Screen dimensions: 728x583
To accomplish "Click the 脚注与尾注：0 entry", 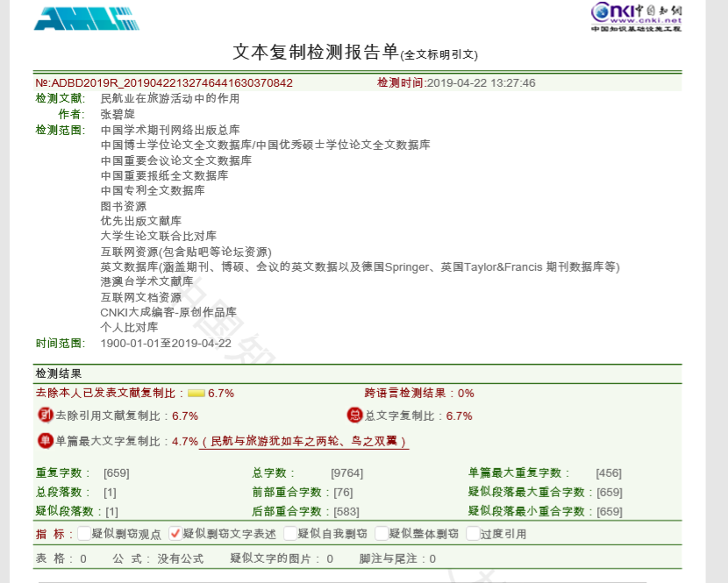I will [397, 558].
